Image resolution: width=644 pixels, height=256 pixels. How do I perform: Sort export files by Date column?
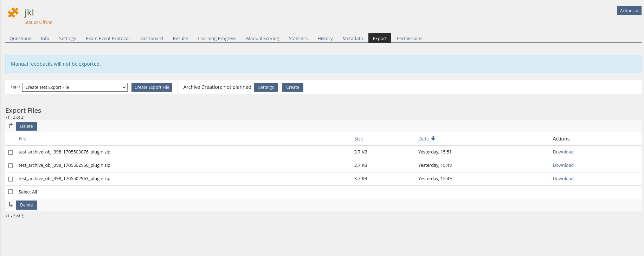[x=424, y=139]
